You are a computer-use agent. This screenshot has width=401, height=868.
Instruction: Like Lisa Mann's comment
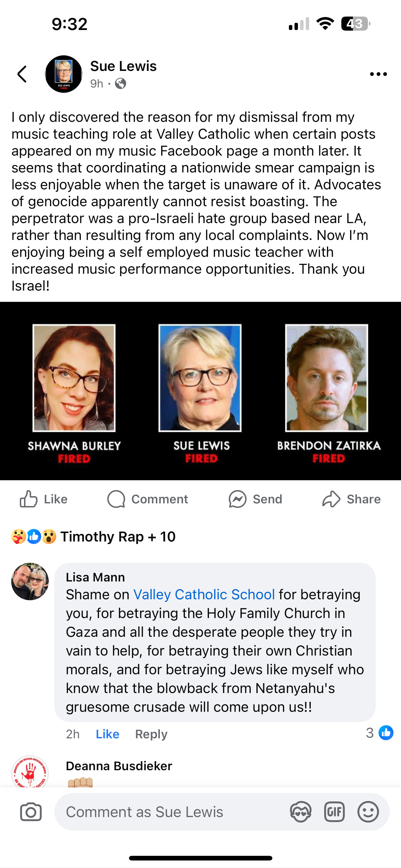coord(107,734)
